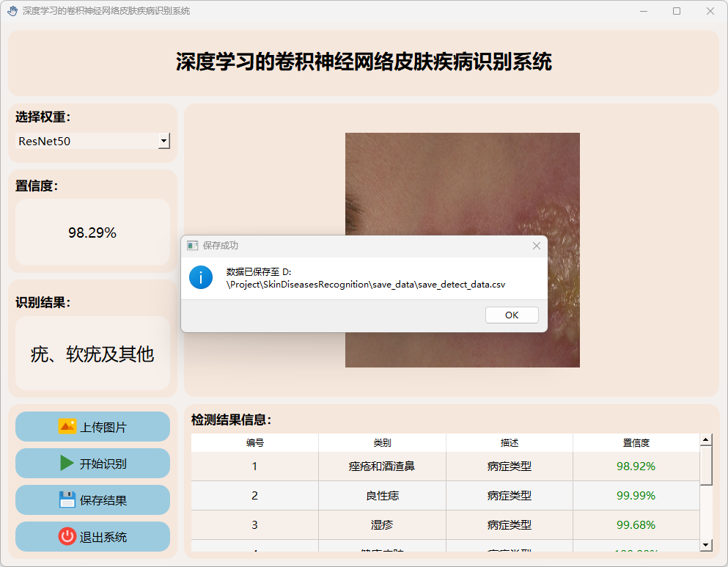Screen dimensions: 728x567
Task: Click the small icon in the 保存成功 title bar
Action: (192, 246)
